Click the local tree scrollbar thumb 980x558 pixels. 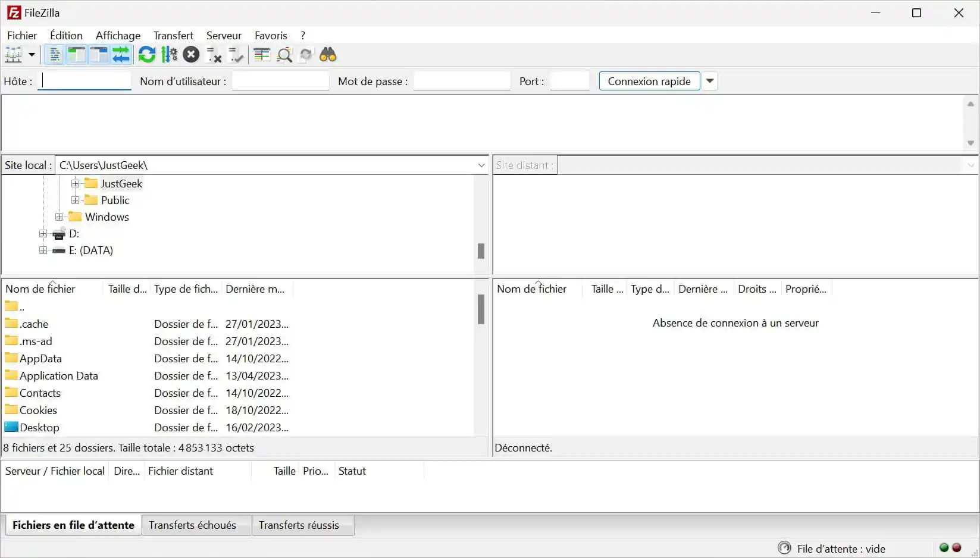[481, 251]
